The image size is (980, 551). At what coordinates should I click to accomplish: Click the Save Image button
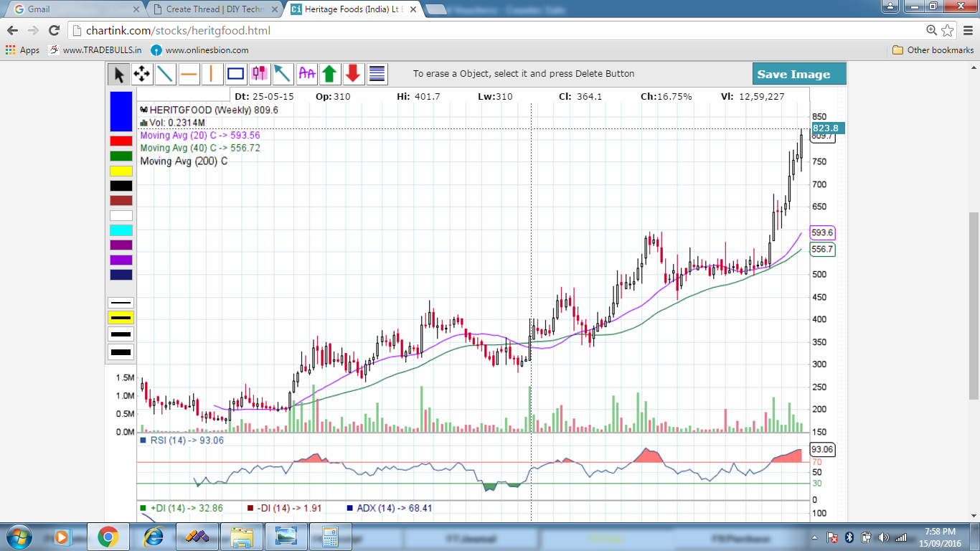point(799,74)
